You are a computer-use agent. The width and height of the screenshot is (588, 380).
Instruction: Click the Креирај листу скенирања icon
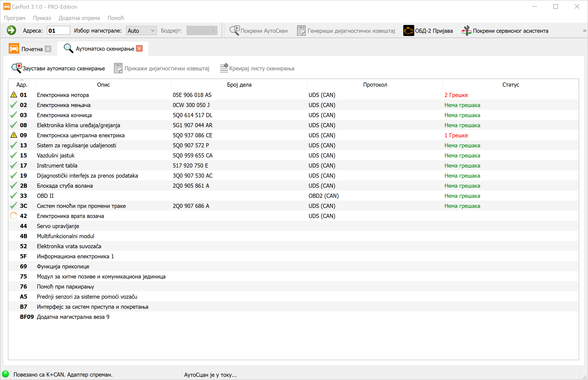[224, 68]
